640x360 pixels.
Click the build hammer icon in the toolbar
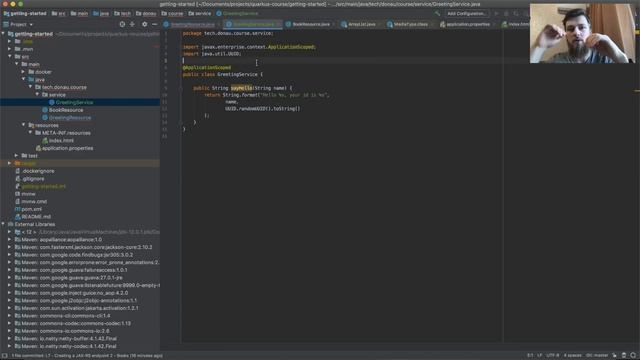point(437,13)
